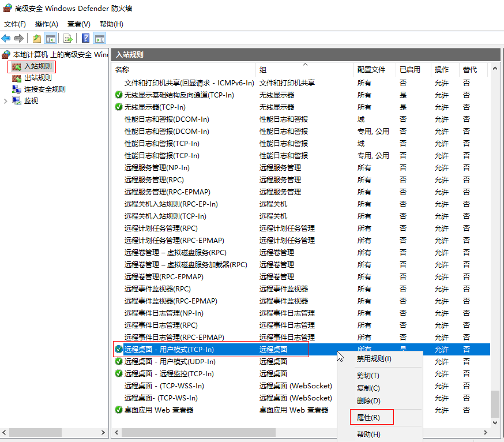
Task: Click the 出站规则 outbound rules tree icon
Action: point(16,78)
